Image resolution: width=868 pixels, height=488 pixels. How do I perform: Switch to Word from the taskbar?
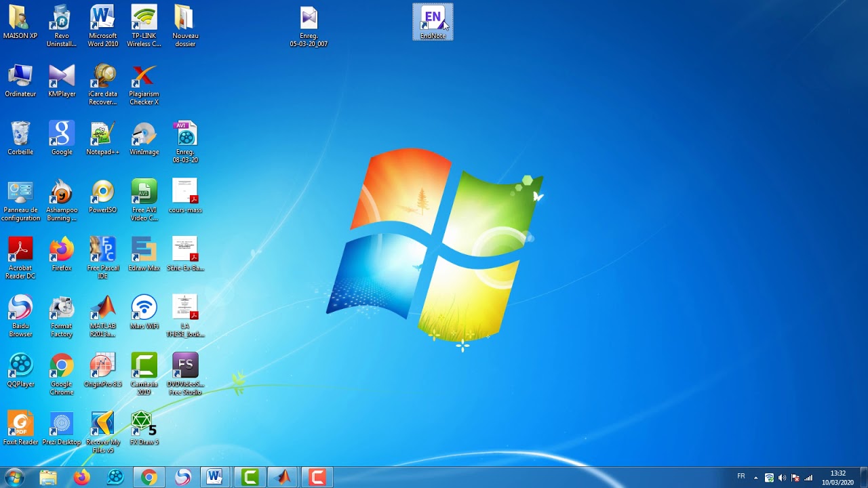(x=216, y=478)
